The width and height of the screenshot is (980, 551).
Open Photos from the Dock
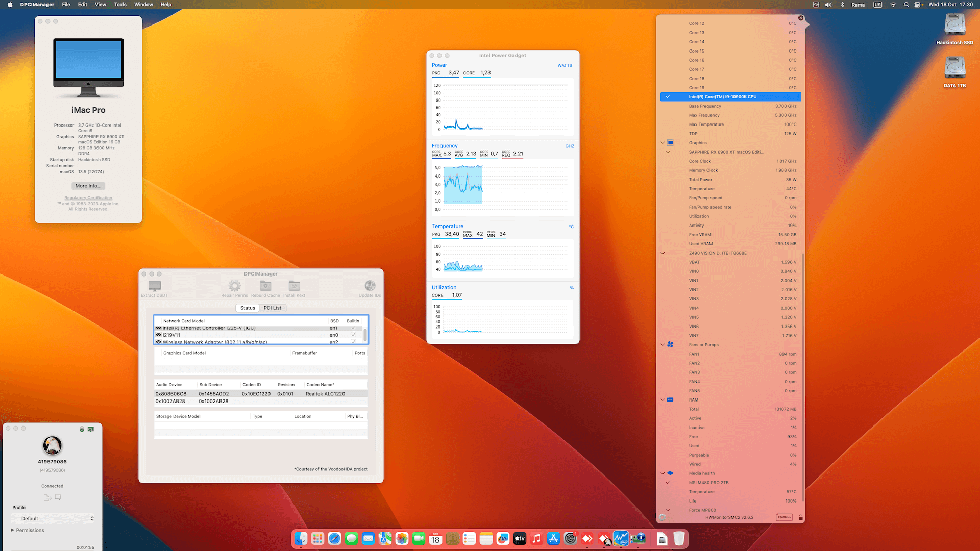[402, 538]
